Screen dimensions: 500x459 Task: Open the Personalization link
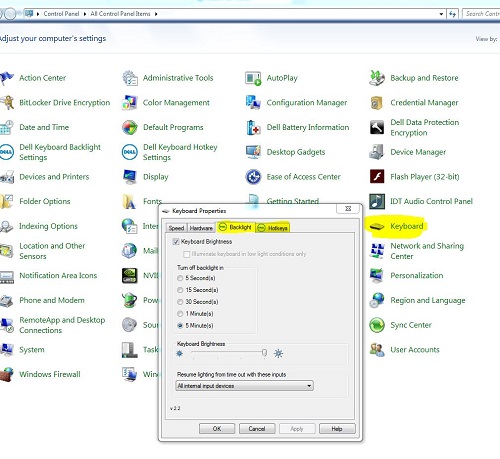pyautogui.click(x=417, y=276)
